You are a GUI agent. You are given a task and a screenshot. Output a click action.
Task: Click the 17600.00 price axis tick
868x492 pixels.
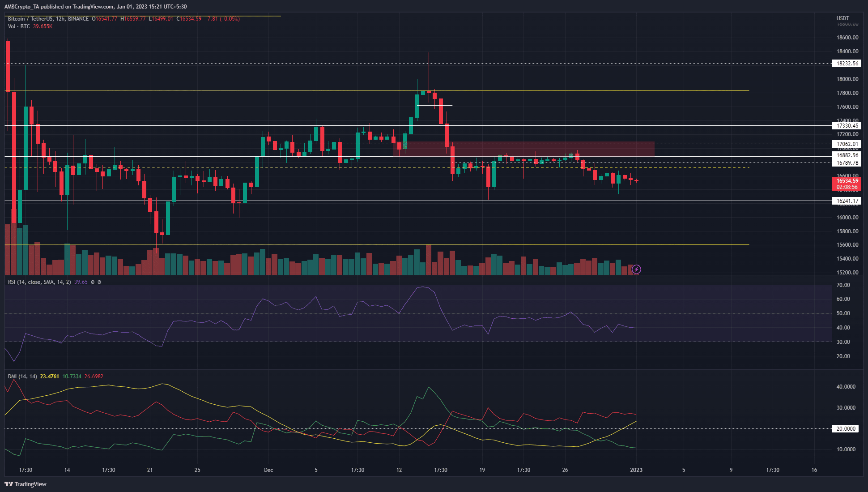coord(847,107)
